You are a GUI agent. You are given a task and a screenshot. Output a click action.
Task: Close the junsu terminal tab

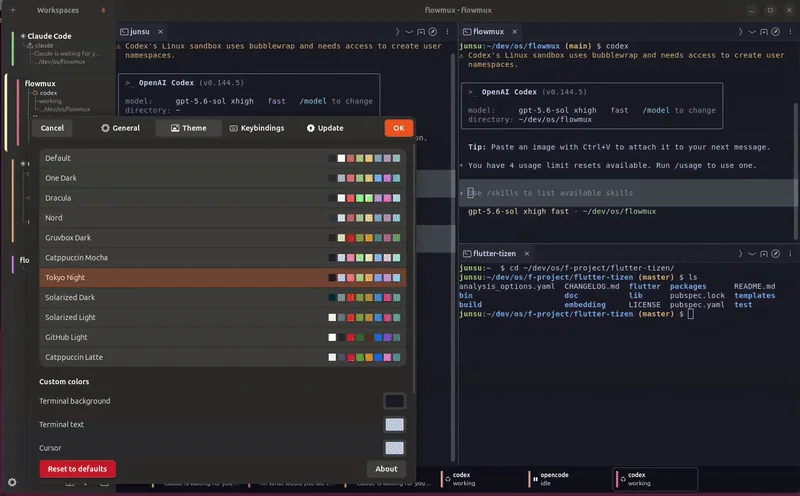tap(160, 32)
